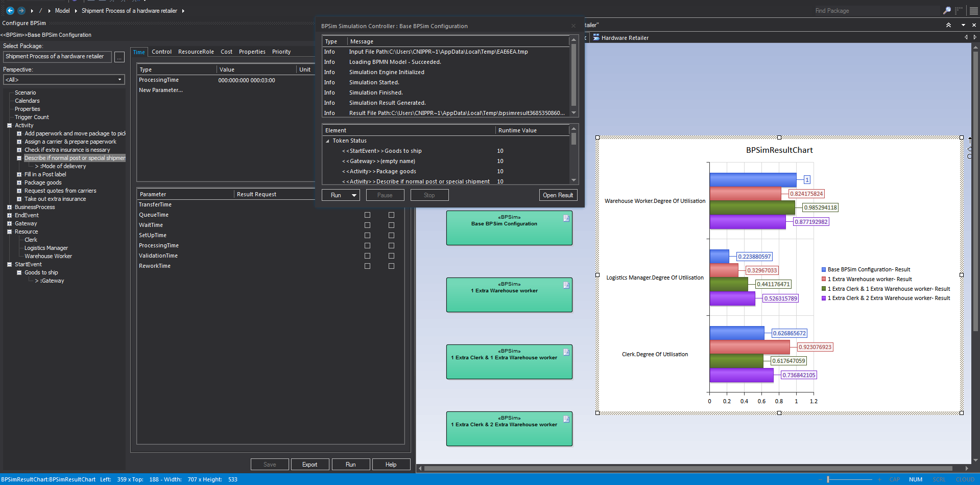Viewport: 980px width, 485px height.
Task: Click the Hardware Retailer diagram tab icon
Action: point(596,37)
